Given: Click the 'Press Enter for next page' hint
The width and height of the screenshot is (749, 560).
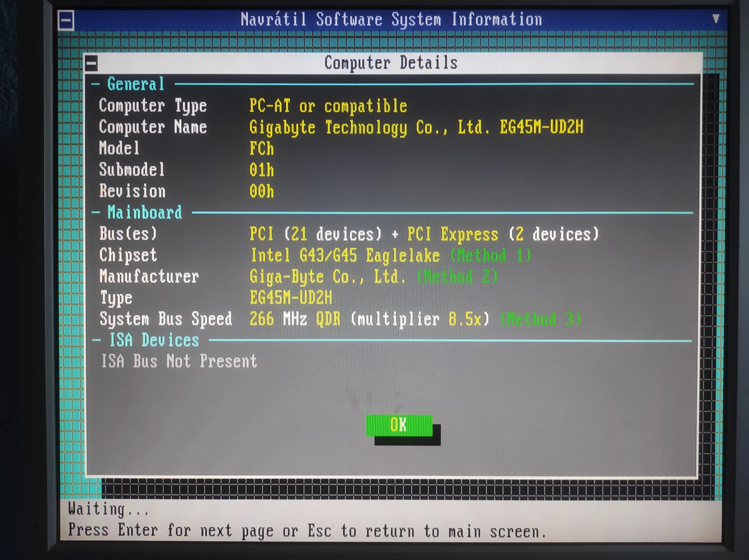Looking at the screenshot, I should [307, 531].
